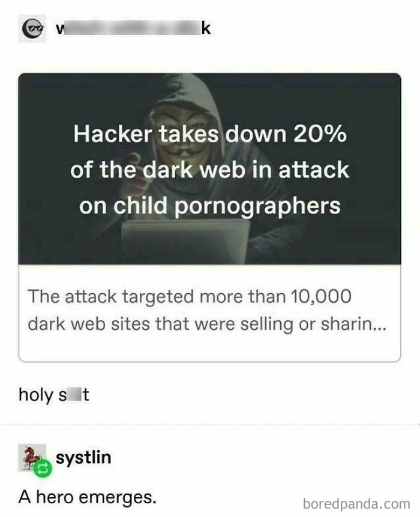Open the 'Hacker takes down 20%' headline

click(x=210, y=134)
